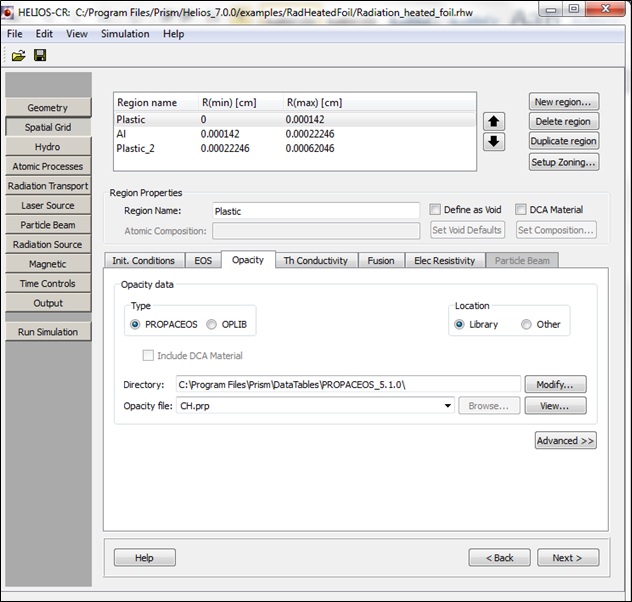Click the Save floppy disk icon
This screenshot has height=602, width=632.
[x=40, y=55]
